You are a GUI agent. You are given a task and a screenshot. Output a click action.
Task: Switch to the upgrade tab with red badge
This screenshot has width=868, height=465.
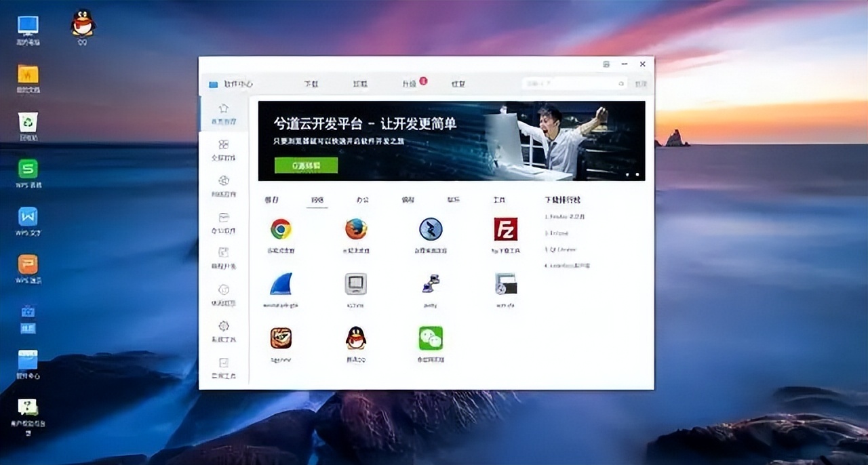point(410,83)
